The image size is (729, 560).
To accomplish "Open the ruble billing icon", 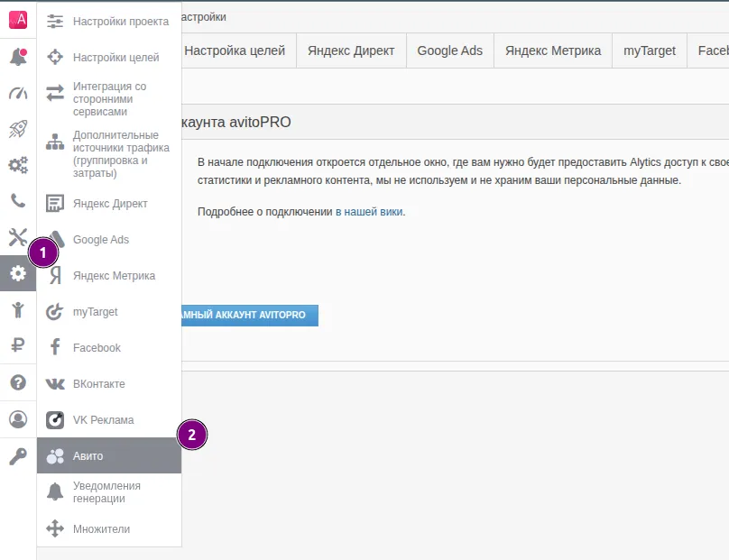I will click(x=18, y=345).
